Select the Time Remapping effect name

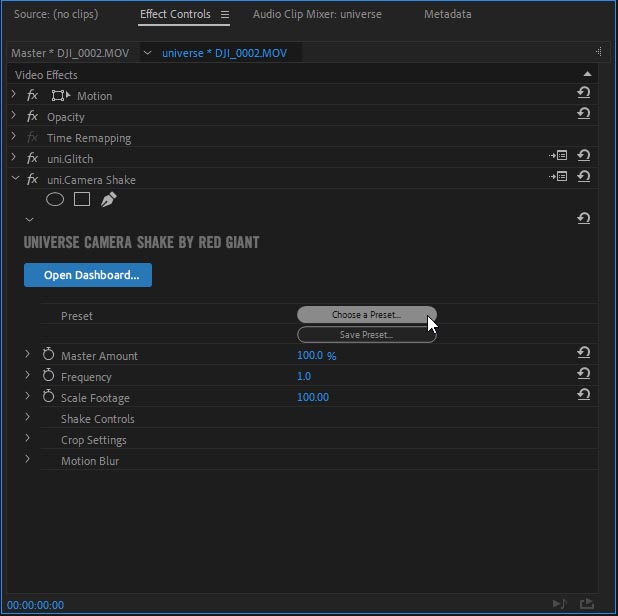(x=89, y=138)
